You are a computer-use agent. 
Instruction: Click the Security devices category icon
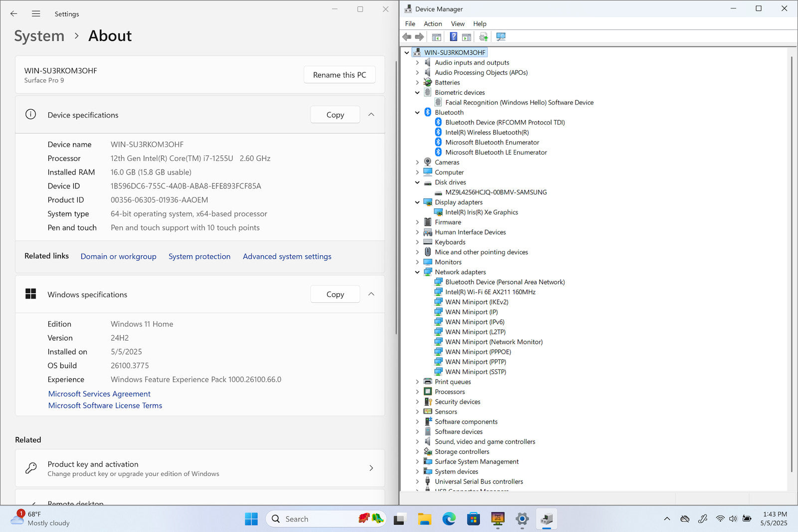pos(427,401)
